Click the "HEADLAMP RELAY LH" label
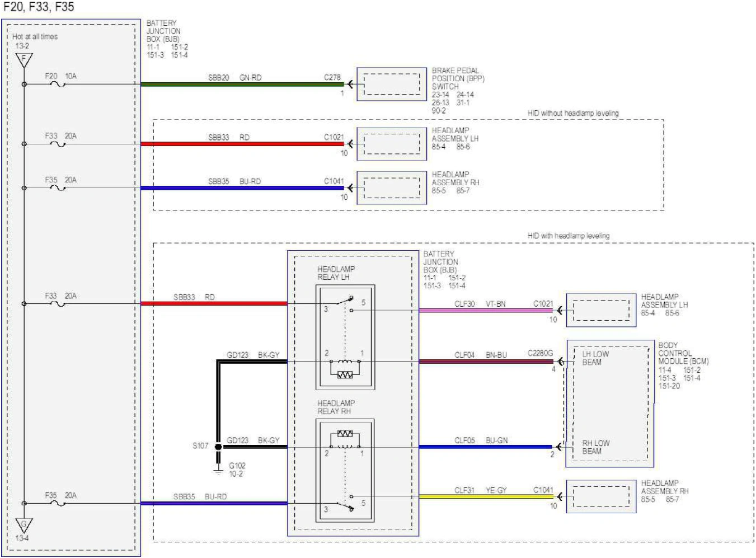Screen dimensions: 756x558 [x=336, y=273]
